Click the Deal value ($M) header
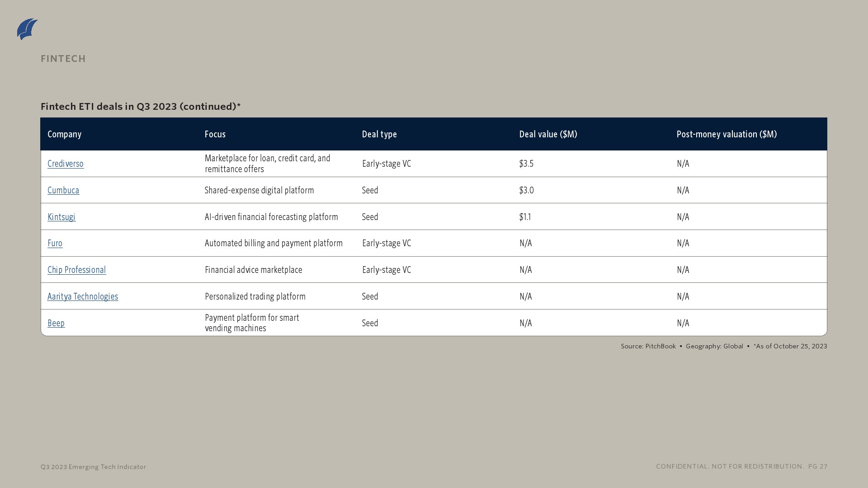 tap(548, 134)
